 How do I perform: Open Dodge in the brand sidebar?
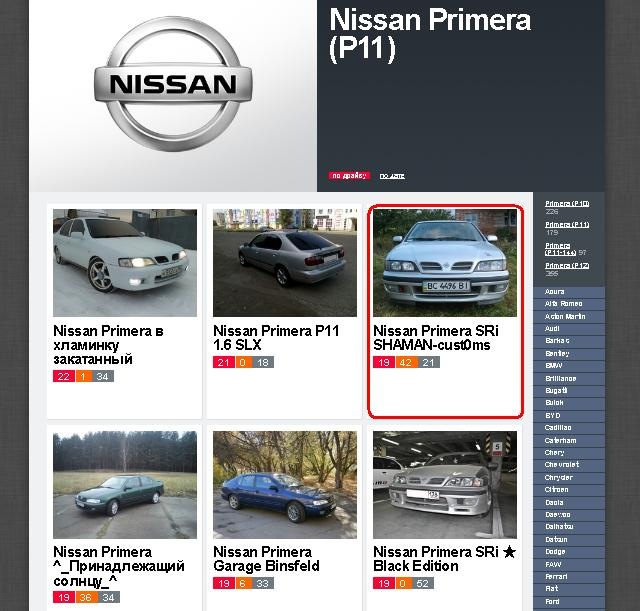[x=555, y=552]
